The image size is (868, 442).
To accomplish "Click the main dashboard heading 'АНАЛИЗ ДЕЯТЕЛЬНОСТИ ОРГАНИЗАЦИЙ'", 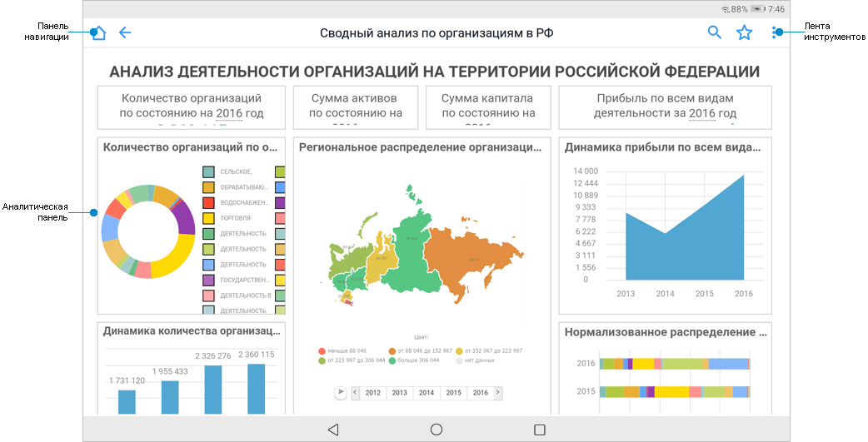I will coord(435,72).
